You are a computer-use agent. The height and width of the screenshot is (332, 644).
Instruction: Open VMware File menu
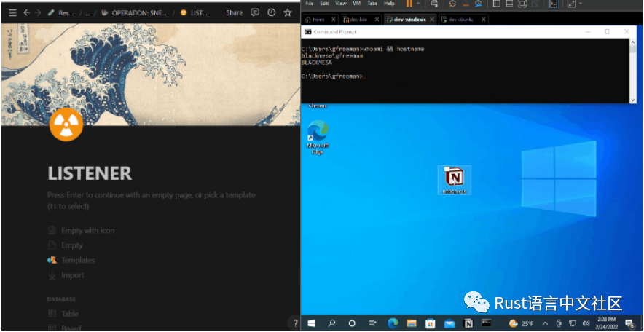click(310, 4)
